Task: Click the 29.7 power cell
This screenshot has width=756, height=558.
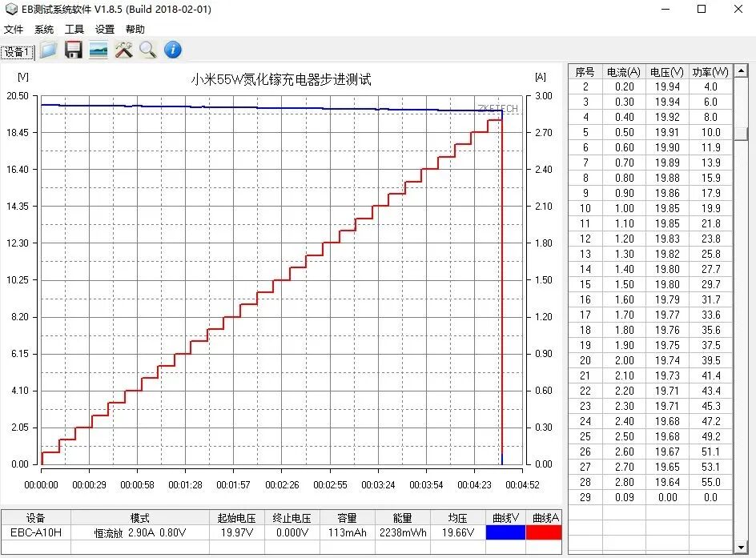Action: click(x=710, y=284)
